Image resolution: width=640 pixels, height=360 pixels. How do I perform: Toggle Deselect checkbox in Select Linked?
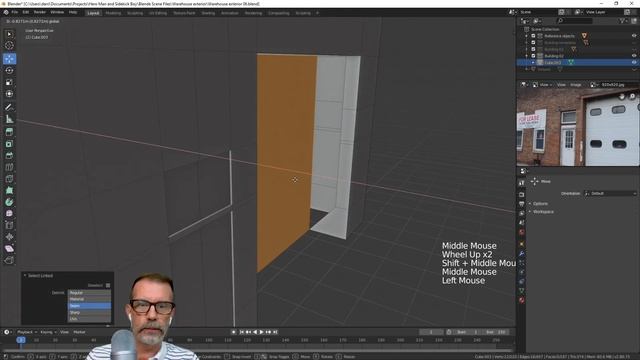pos(108,285)
